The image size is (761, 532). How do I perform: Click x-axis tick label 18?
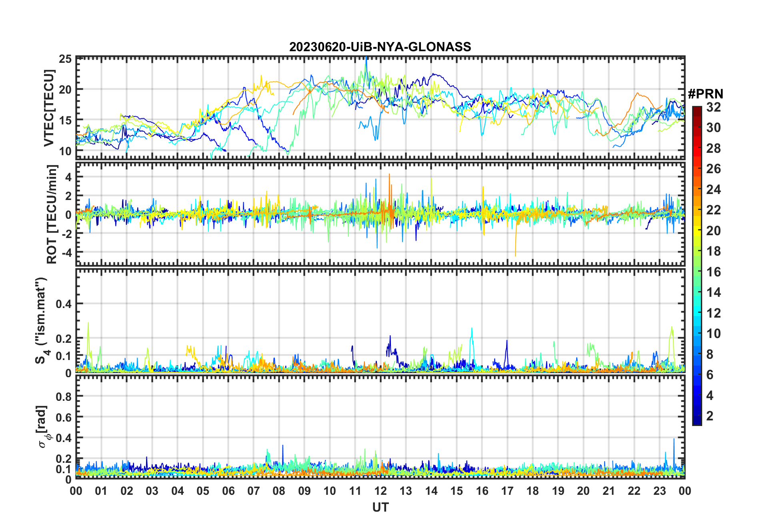533,491
